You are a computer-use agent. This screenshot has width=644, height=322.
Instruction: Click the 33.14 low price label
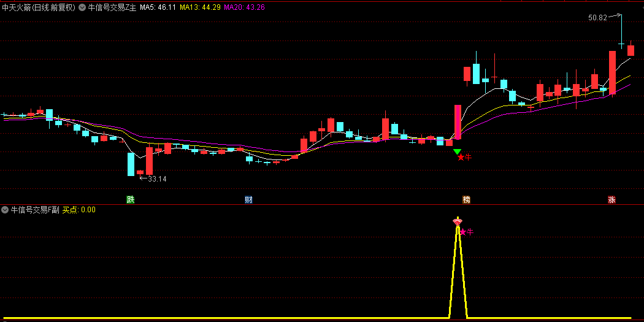pos(157,178)
